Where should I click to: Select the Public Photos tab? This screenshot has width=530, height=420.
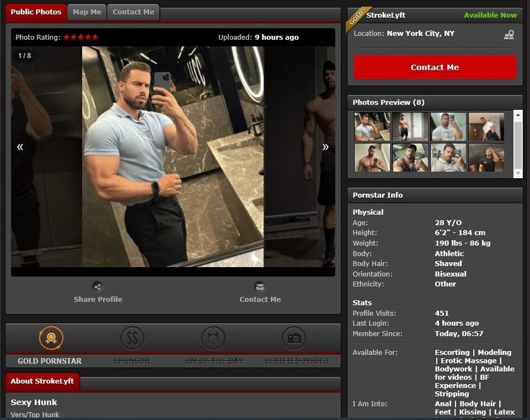click(36, 12)
